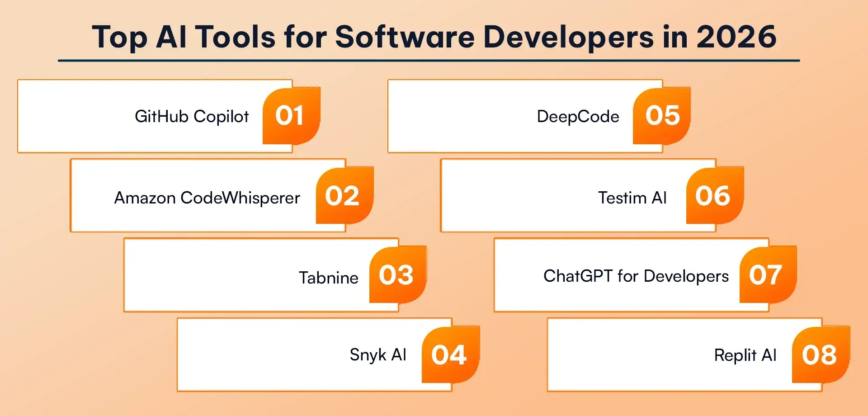The height and width of the screenshot is (416, 868).
Task: Click the orange 08 number badge
Action: tap(821, 355)
